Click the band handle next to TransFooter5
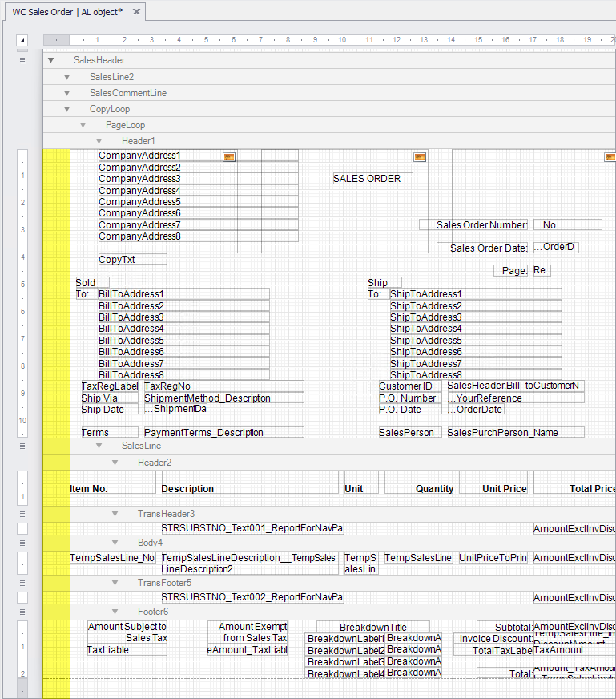This screenshot has width=616, height=699. pos(22,583)
